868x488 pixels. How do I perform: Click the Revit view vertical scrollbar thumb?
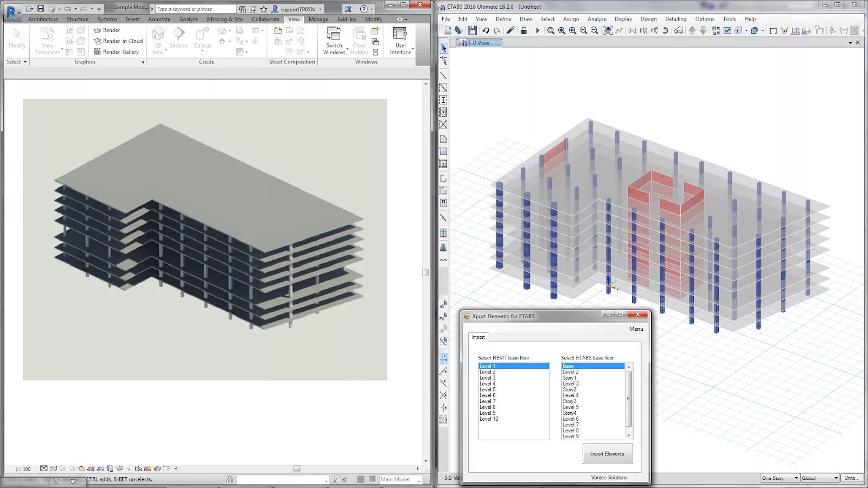[426, 272]
